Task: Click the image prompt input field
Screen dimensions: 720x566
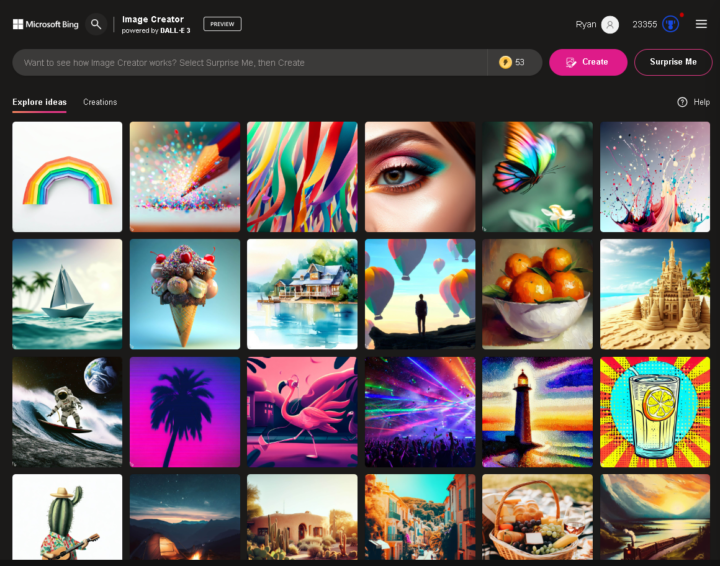Action: [x=249, y=62]
